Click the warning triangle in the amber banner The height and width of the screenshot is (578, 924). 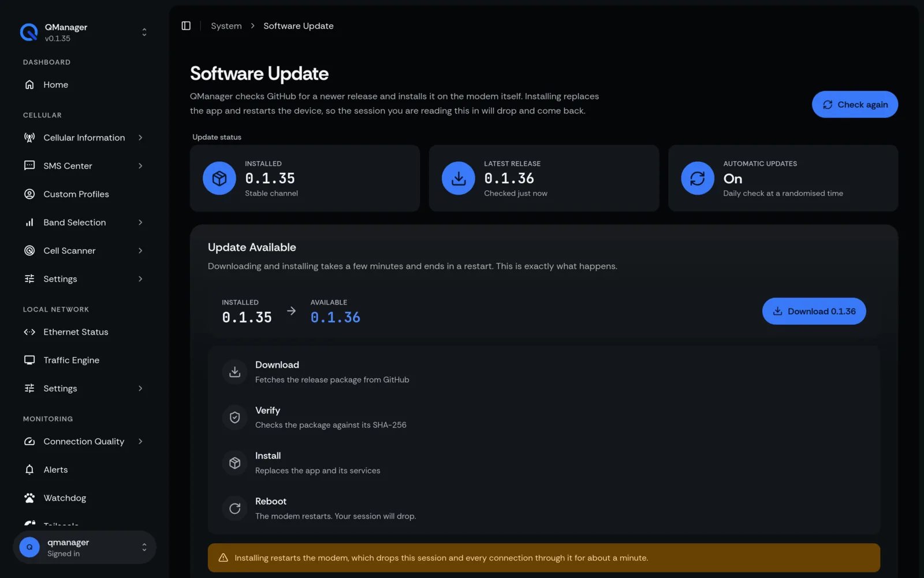(223, 558)
